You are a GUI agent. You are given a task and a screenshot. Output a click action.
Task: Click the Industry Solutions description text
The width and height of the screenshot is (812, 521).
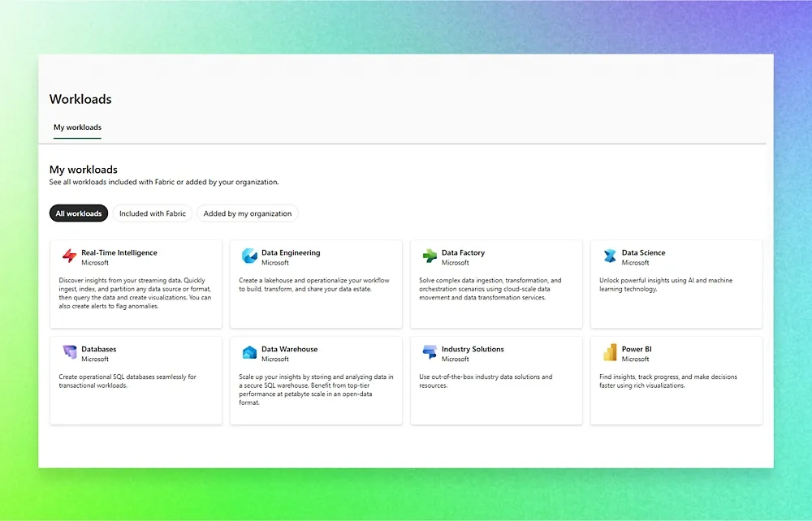486,381
